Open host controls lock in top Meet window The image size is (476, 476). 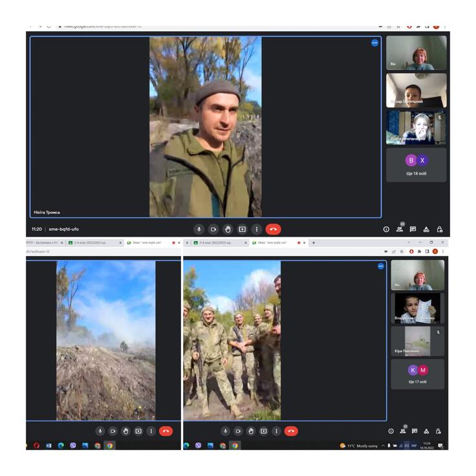pos(440,229)
